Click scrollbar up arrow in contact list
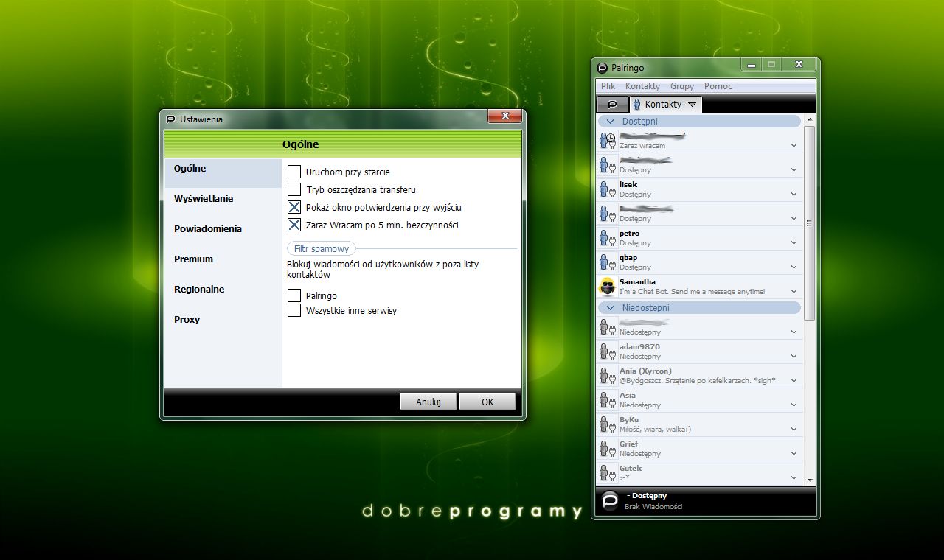 809,119
